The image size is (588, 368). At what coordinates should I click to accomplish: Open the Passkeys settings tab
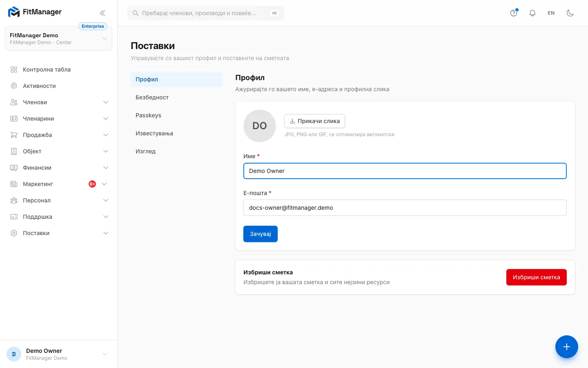click(x=176, y=115)
